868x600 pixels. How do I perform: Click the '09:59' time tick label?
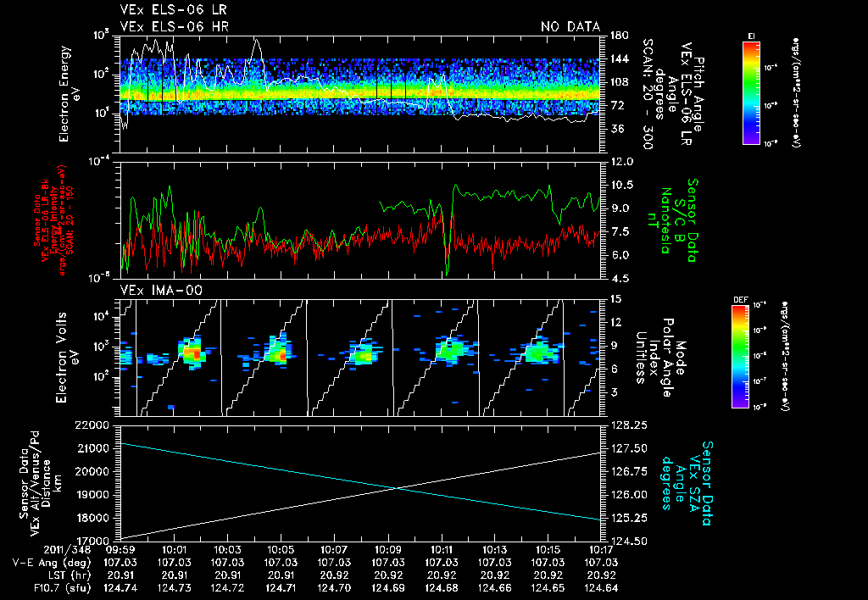(x=120, y=550)
